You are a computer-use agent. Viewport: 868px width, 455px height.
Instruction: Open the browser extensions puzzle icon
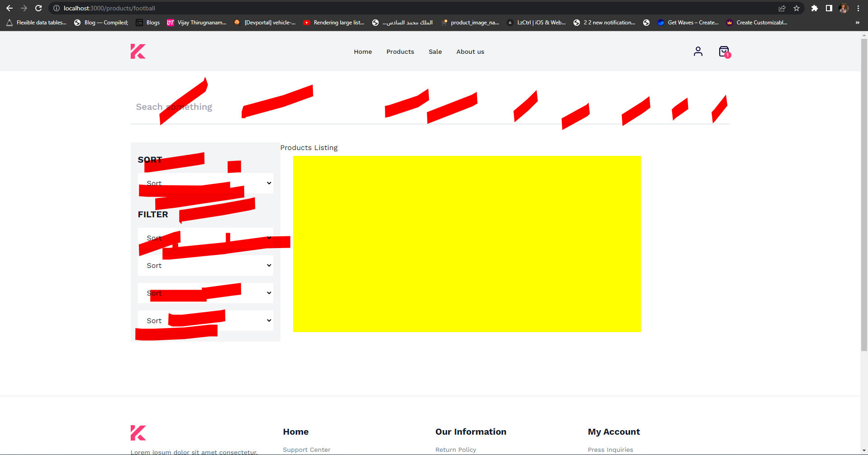pos(815,8)
